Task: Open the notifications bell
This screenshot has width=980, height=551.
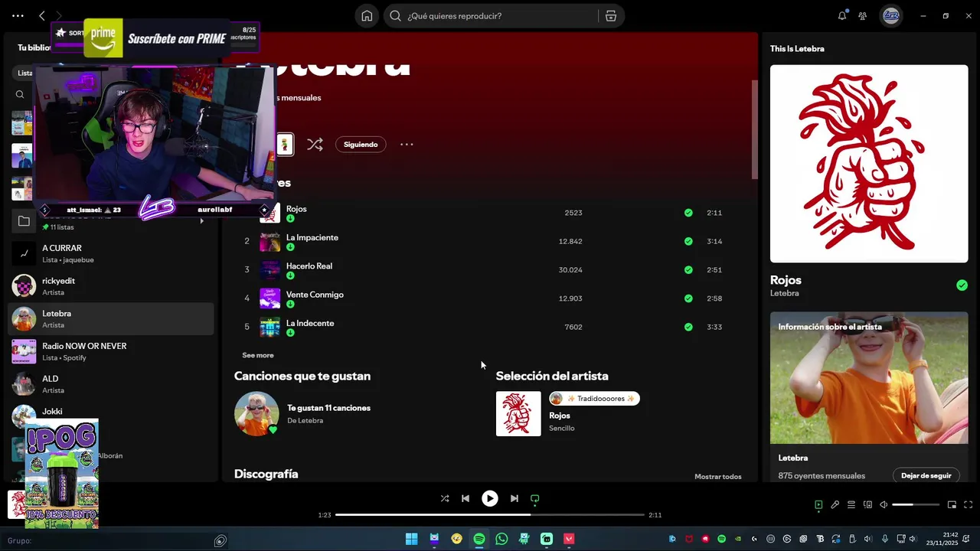Action: click(x=842, y=15)
